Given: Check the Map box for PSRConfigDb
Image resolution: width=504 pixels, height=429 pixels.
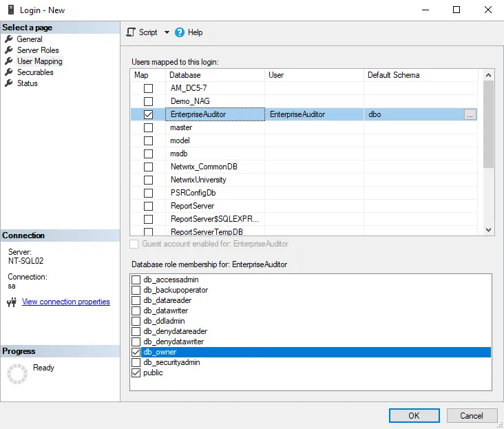Looking at the screenshot, I should tap(148, 193).
